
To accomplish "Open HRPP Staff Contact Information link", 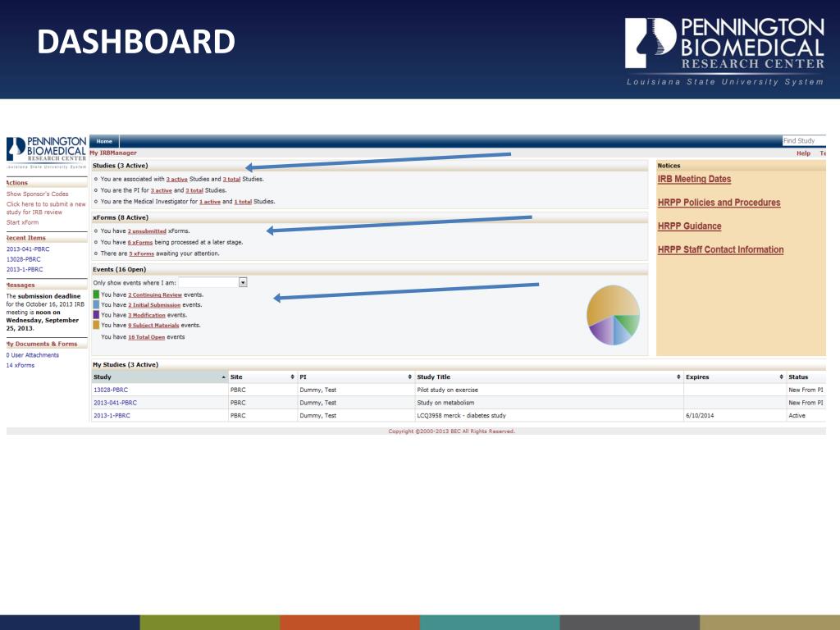I will (x=720, y=249).
